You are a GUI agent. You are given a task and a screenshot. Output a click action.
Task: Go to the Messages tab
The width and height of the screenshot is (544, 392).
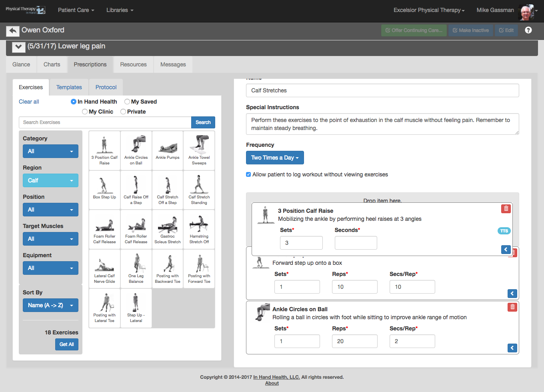coord(173,64)
